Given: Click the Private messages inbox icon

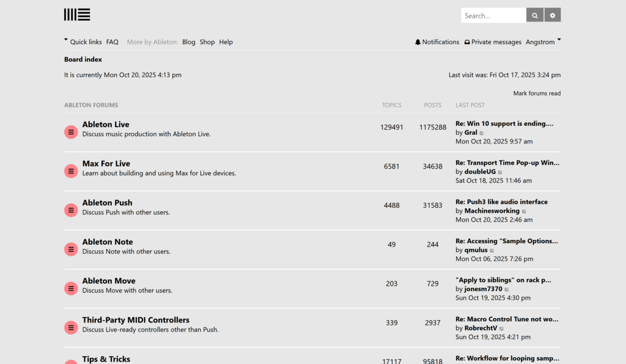Looking at the screenshot, I should 466,42.
